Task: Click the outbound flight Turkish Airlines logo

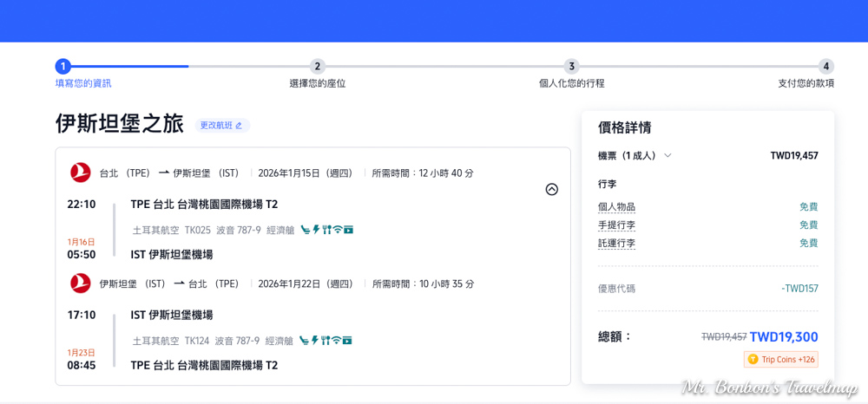Action: coord(80,173)
